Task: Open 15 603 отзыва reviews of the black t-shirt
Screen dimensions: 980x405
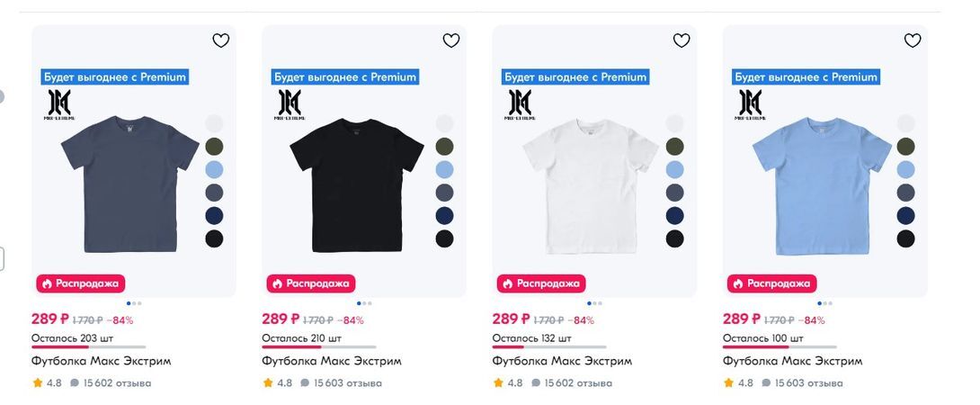Action: point(347,382)
